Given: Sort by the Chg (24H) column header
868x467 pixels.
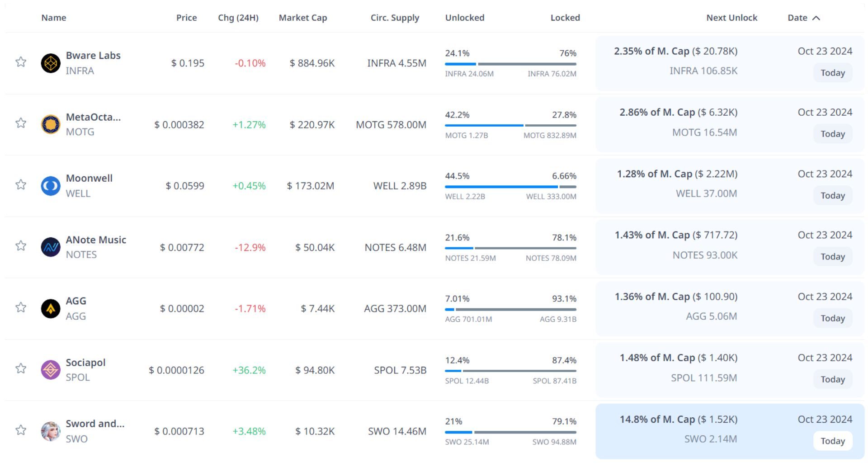Looking at the screenshot, I should 238,18.
